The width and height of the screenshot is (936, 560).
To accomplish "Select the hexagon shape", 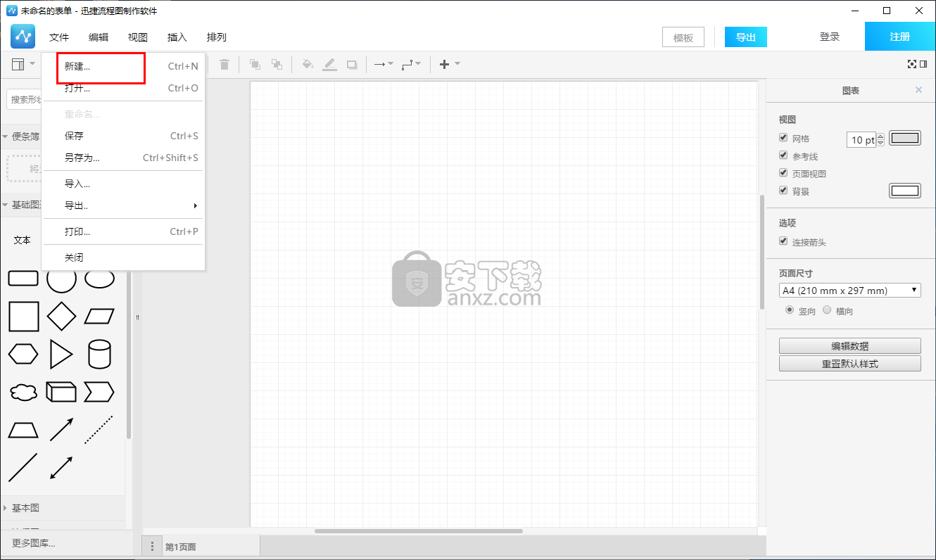I will pos(23,355).
